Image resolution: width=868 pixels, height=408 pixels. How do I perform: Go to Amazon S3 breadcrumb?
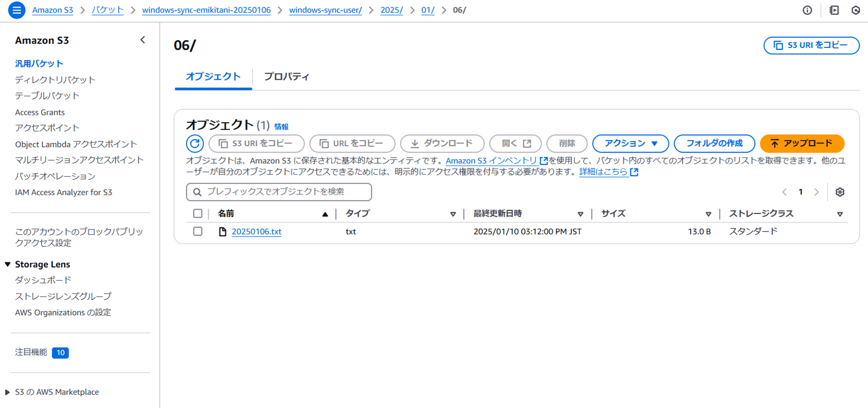[x=53, y=10]
